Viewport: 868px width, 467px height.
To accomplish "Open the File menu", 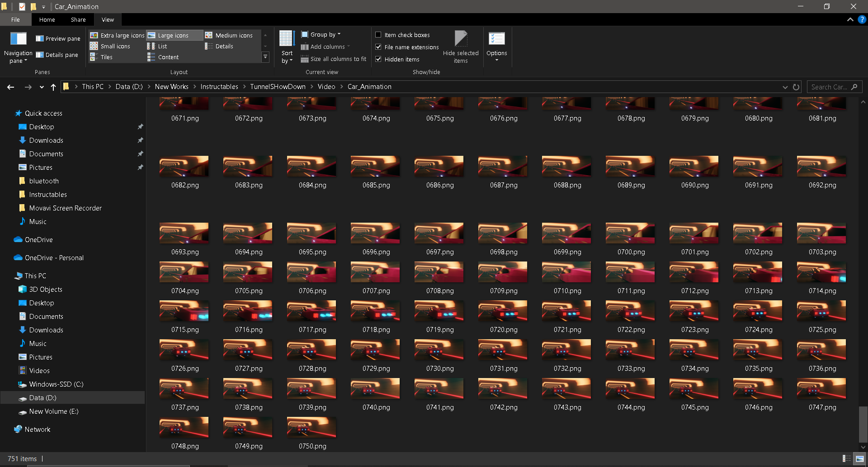I will coord(15,20).
